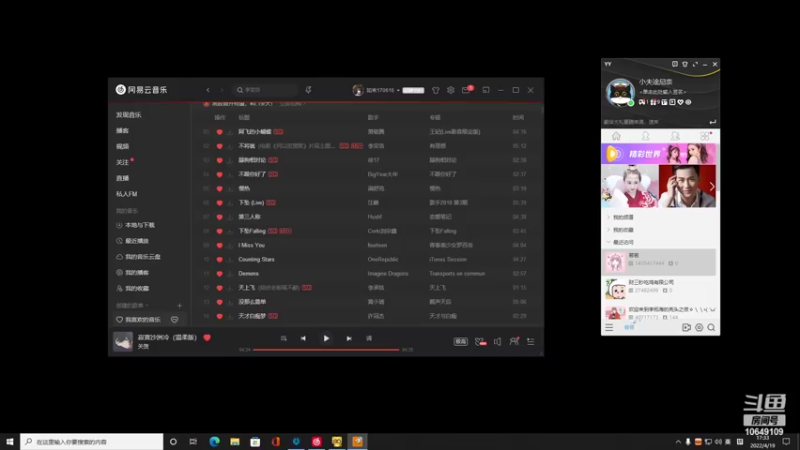Unlike the currently playing song heart

tap(207, 337)
